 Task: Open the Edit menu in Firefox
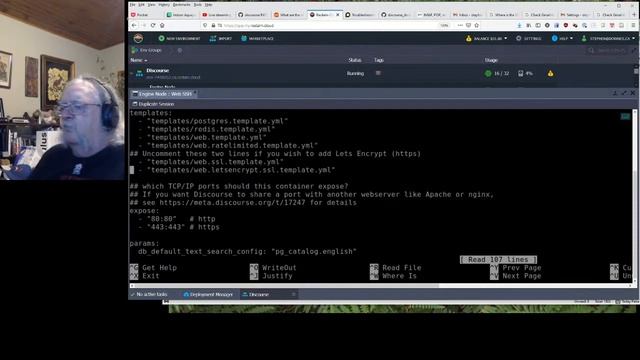click(x=141, y=5)
